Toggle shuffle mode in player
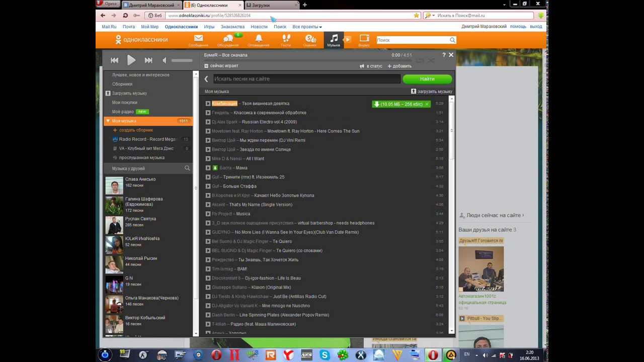The width and height of the screenshot is (644, 362). [431, 60]
